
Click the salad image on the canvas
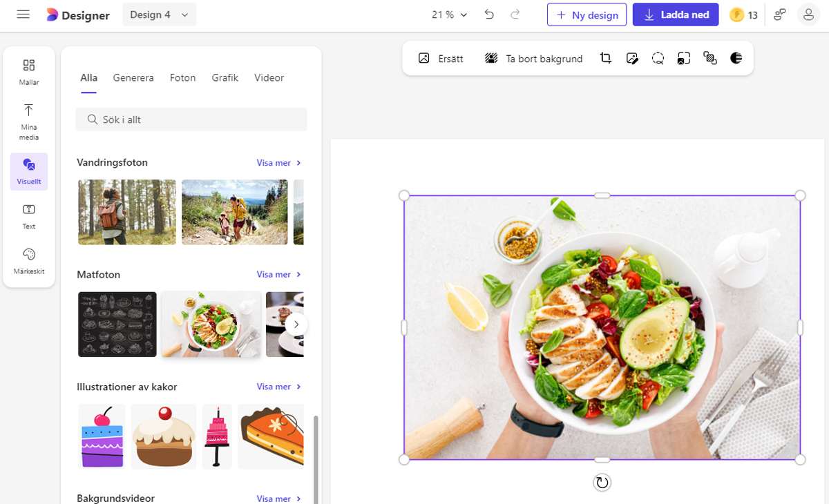tap(602, 328)
